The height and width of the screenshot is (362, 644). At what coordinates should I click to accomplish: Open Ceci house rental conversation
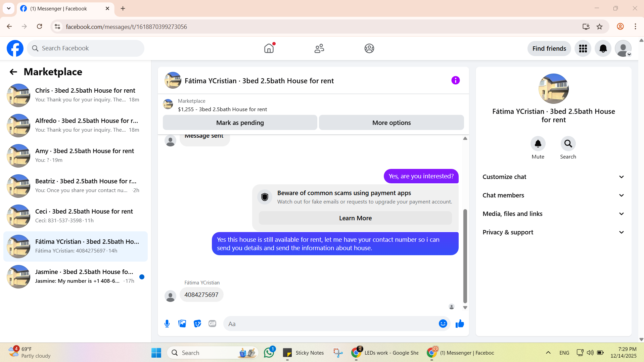point(76,216)
